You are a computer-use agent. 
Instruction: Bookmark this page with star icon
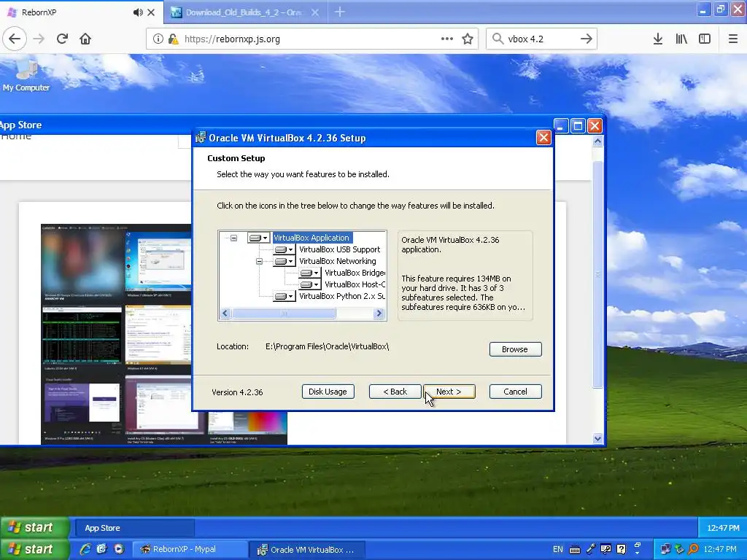coord(468,39)
